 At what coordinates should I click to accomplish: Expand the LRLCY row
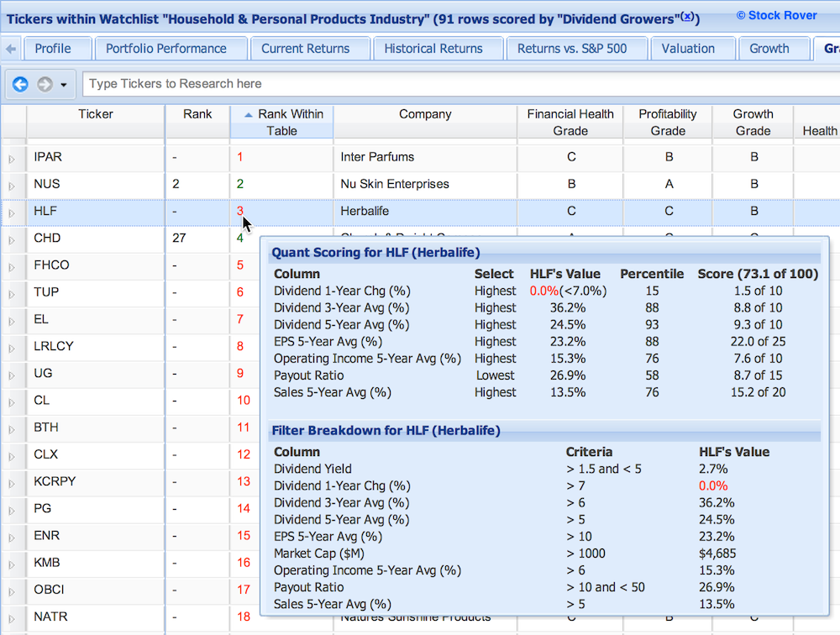(x=12, y=349)
